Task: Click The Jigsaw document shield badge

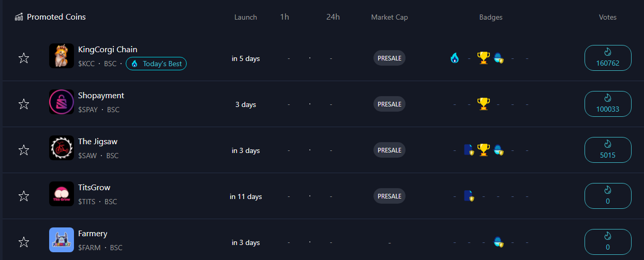Action: pos(469,150)
